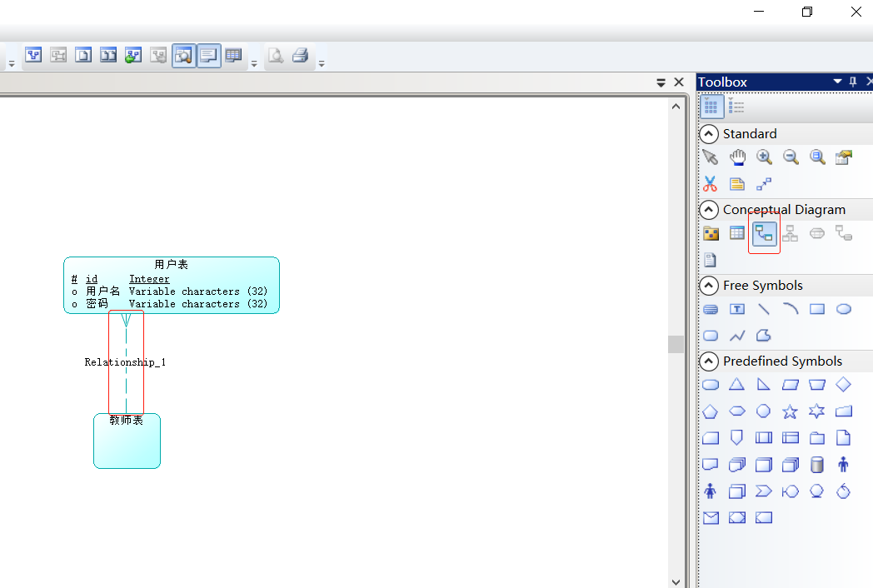Select the Arc free symbol
The image size is (873, 588).
[x=791, y=308]
